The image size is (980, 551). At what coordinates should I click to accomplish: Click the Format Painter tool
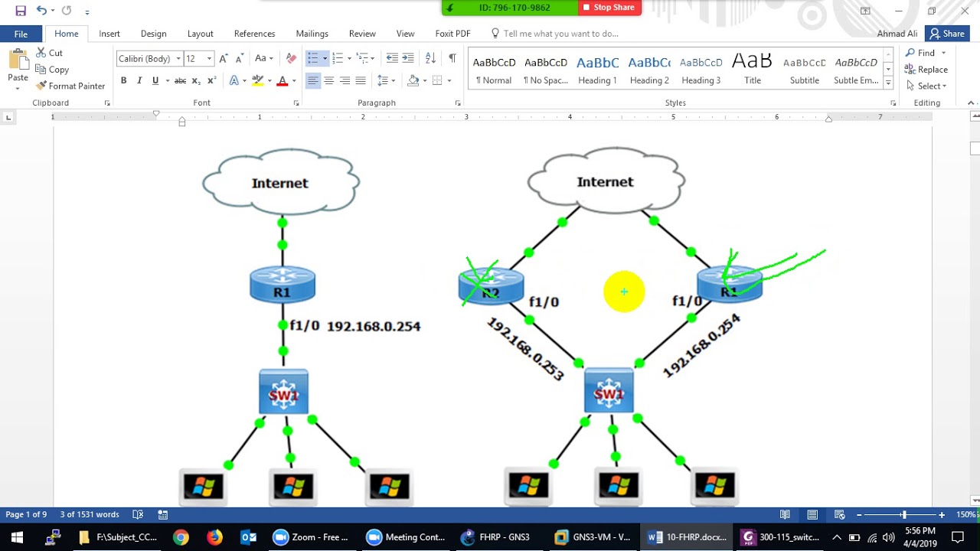coord(70,86)
